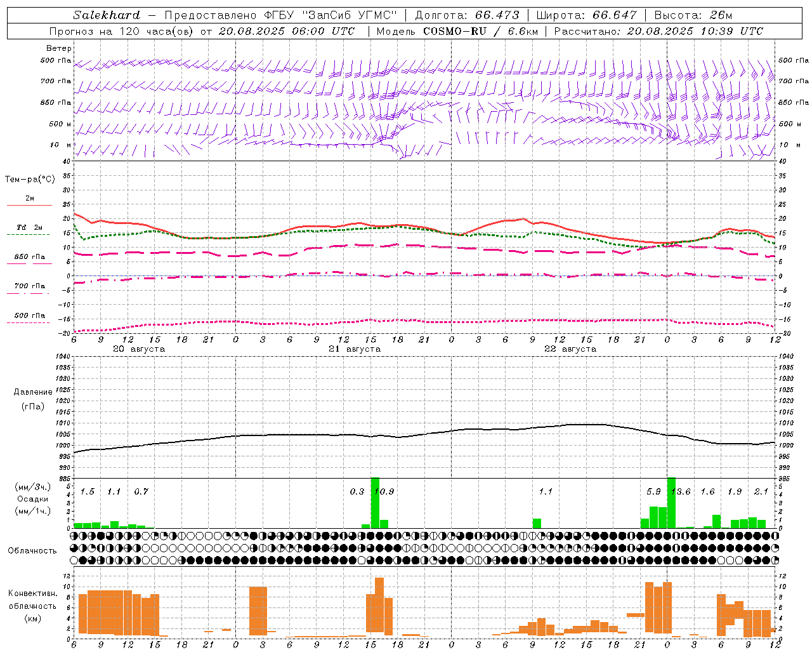Image resolution: width=812 pixels, height=650 pixels.
Task: Click the 2.1 precipitation total value
Action: (761, 492)
